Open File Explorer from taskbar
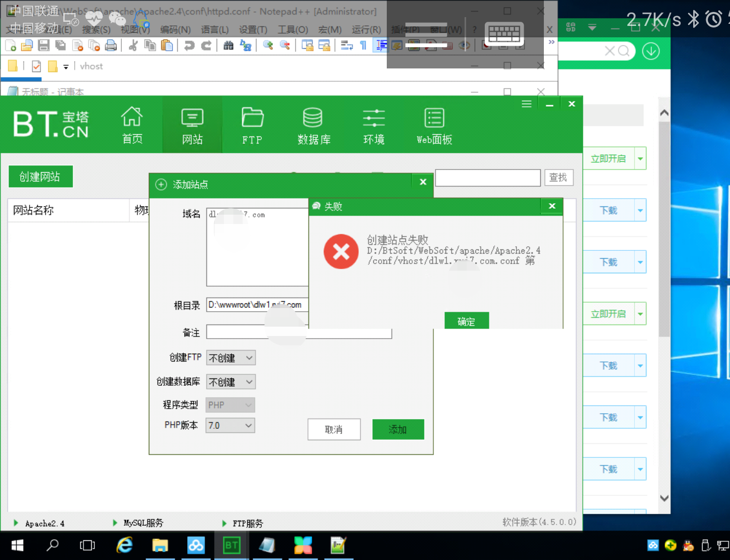 160,545
